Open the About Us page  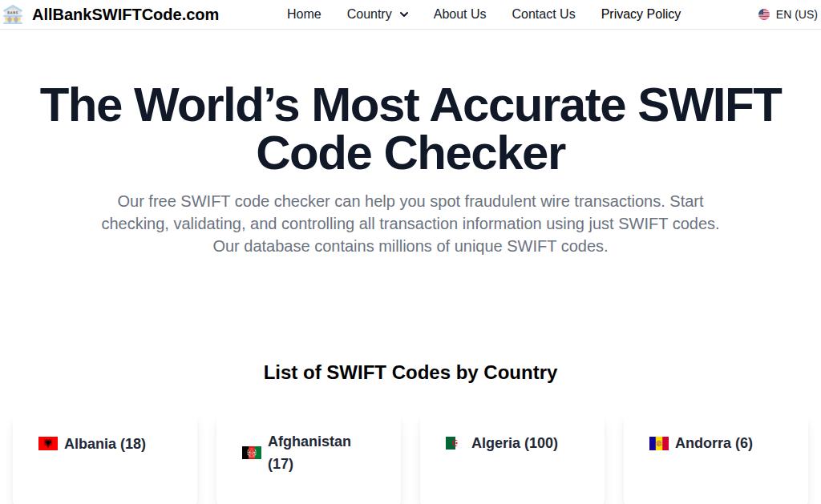(459, 14)
